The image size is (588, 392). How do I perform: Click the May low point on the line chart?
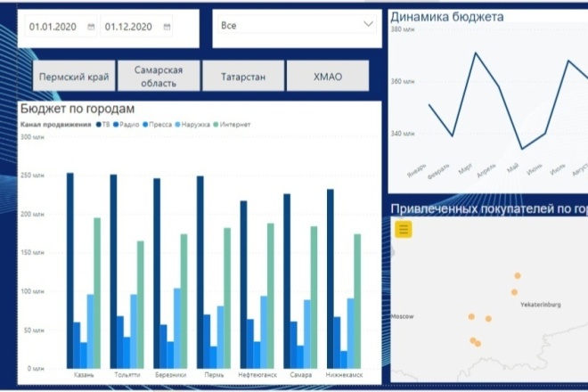tap(522, 149)
